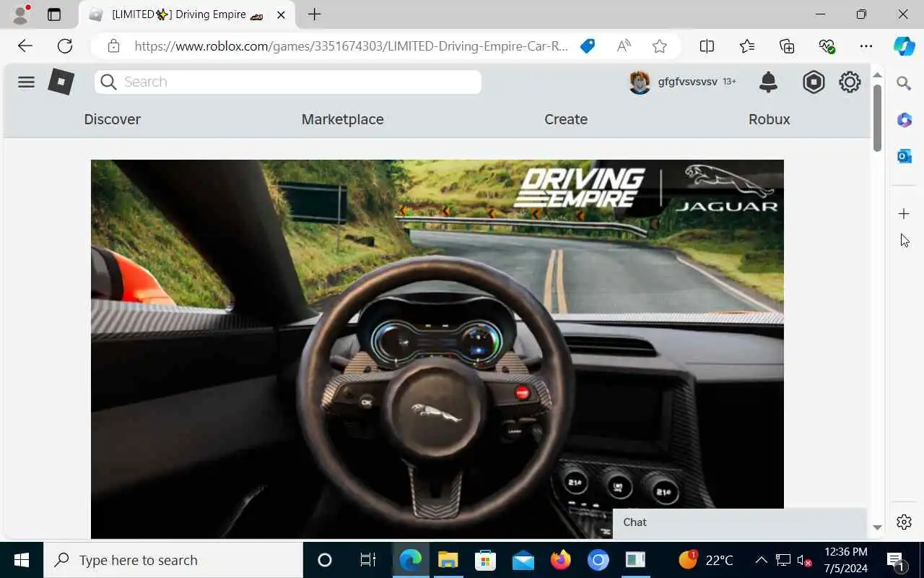Image resolution: width=924 pixels, height=578 pixels.
Task: Open the Roblox hamburger navigation menu
Action: (x=26, y=82)
